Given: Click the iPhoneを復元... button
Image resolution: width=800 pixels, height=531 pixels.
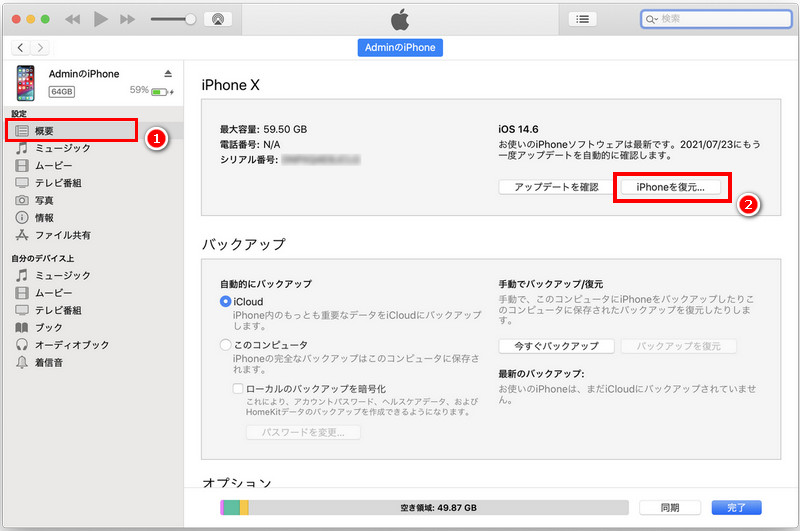Looking at the screenshot, I should (x=670, y=187).
